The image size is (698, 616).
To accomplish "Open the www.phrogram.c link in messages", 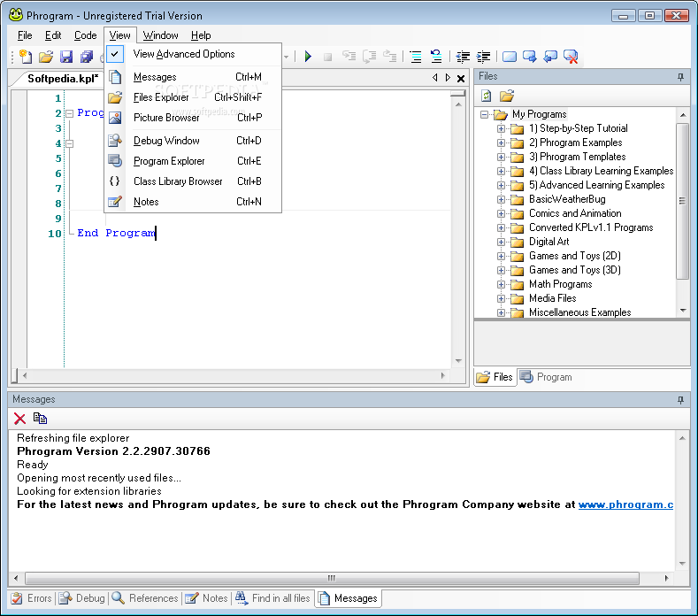I will coord(625,504).
